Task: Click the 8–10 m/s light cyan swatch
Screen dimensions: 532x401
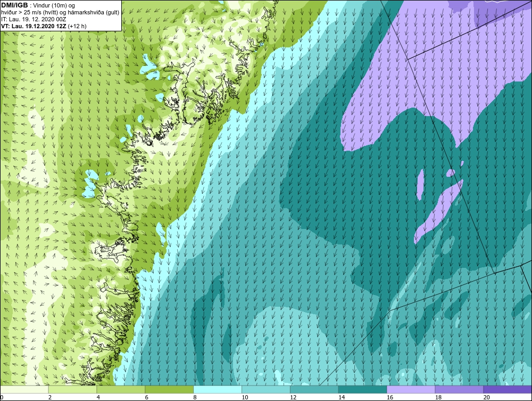Action: (x=218, y=389)
